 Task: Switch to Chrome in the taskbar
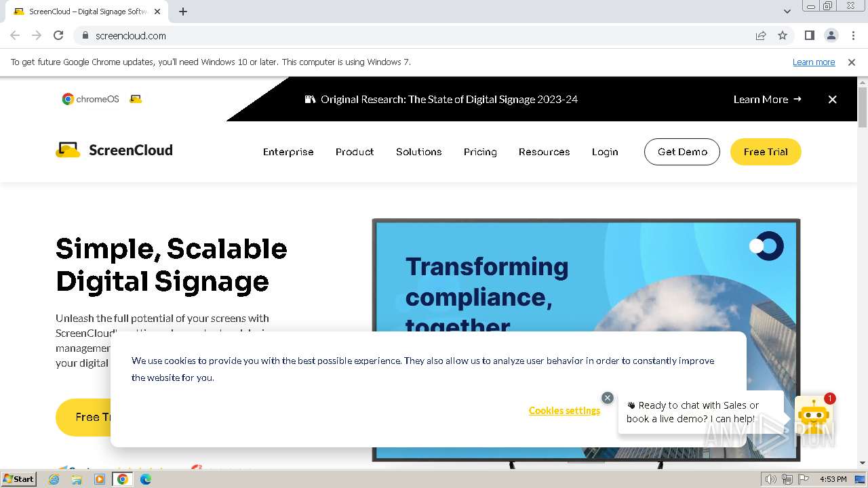click(123, 479)
